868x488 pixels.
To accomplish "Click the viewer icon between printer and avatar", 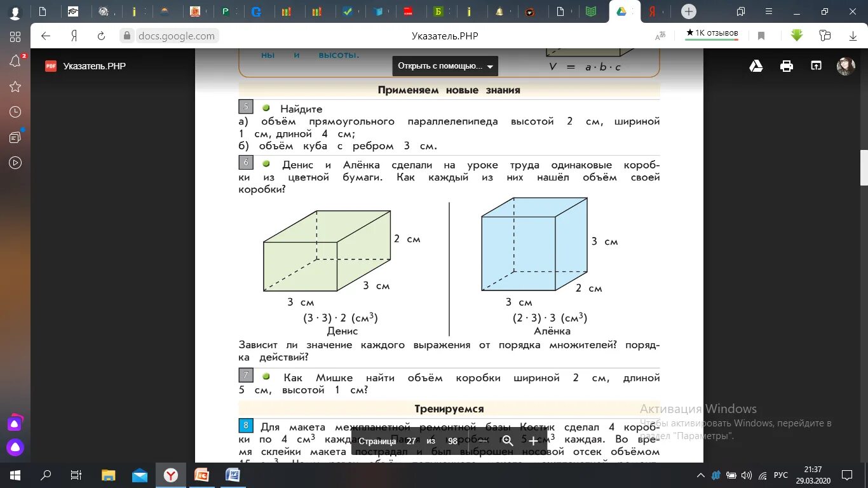I will tap(816, 66).
